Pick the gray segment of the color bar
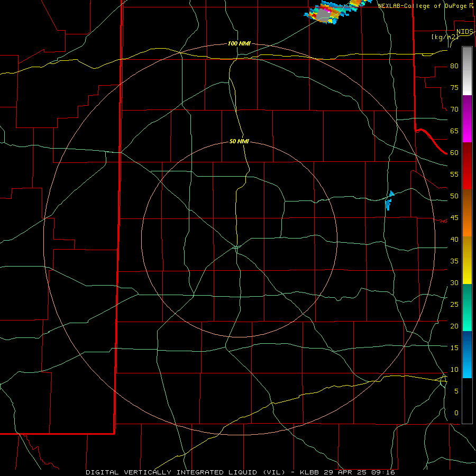 pyautogui.click(x=467, y=71)
